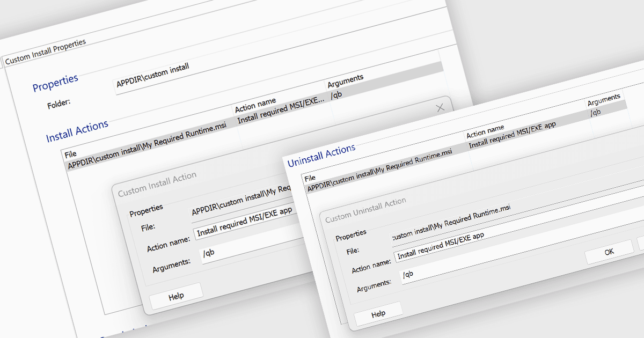Close the Custom Install Action dialog
Screen dimensions: 644x338
[440, 108]
